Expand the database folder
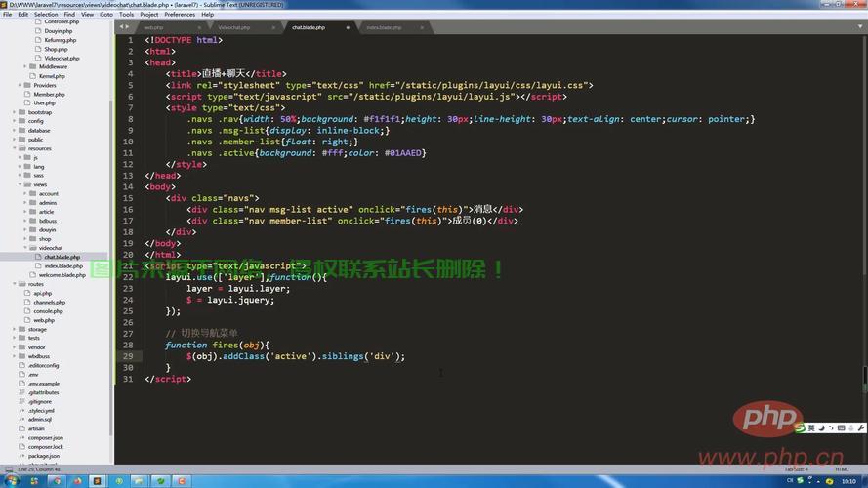 15,131
